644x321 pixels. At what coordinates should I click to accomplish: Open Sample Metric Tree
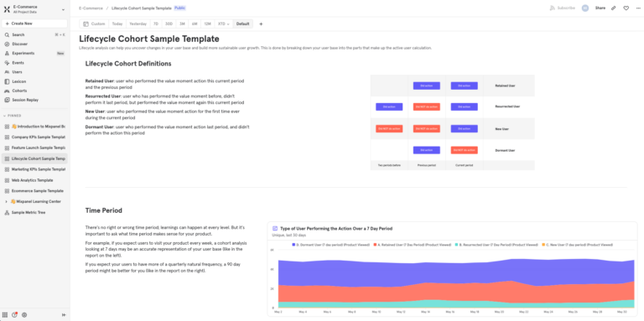(34, 213)
